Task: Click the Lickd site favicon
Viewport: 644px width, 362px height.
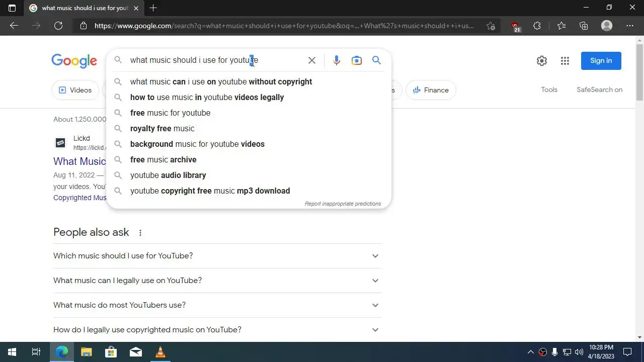Action: click(60, 143)
